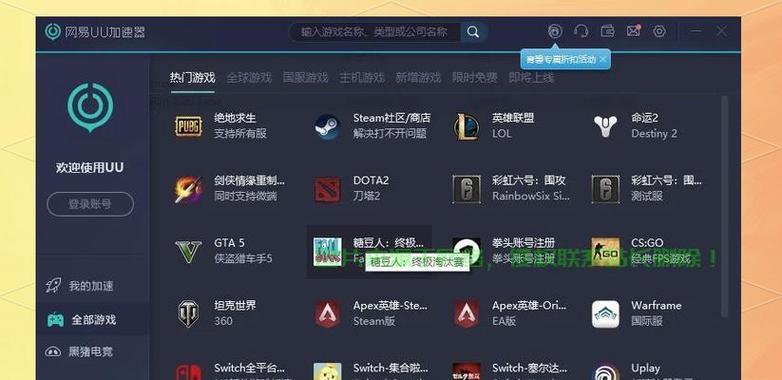The image size is (782, 380).
Task: Click Switch-塞尔达 game entry text
Action: (530, 368)
